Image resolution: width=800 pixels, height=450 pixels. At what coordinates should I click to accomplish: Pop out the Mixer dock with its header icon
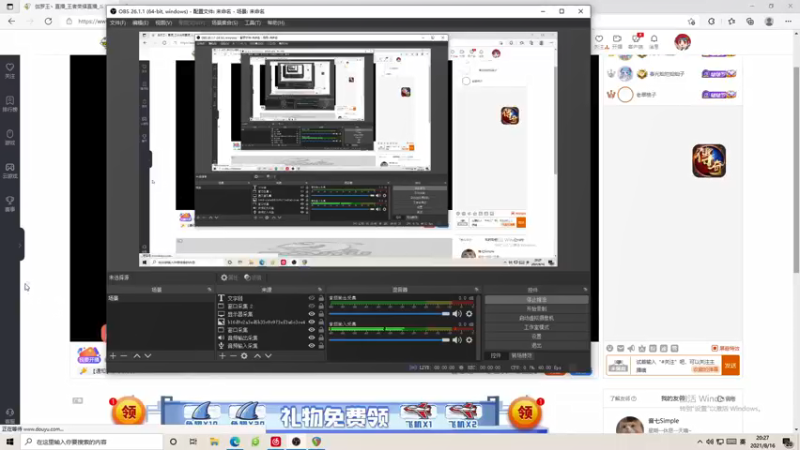[477, 290]
